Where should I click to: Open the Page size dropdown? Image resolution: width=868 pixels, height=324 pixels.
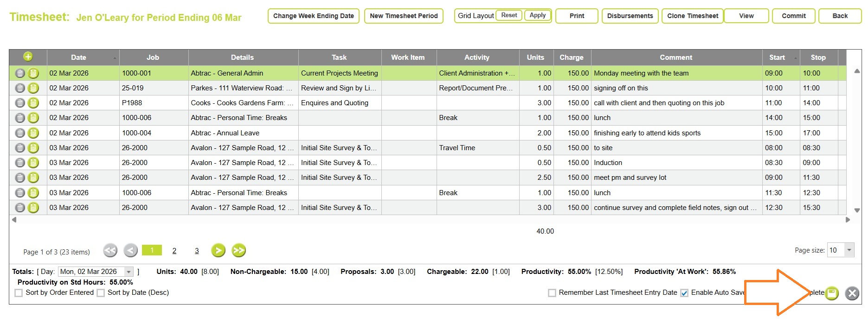click(849, 250)
